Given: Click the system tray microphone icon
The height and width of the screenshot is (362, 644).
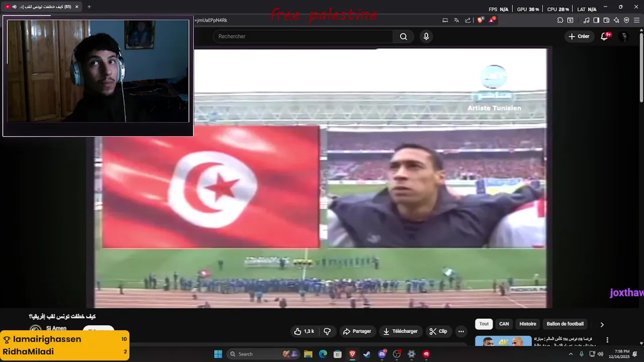Looking at the screenshot, I should [582, 354].
